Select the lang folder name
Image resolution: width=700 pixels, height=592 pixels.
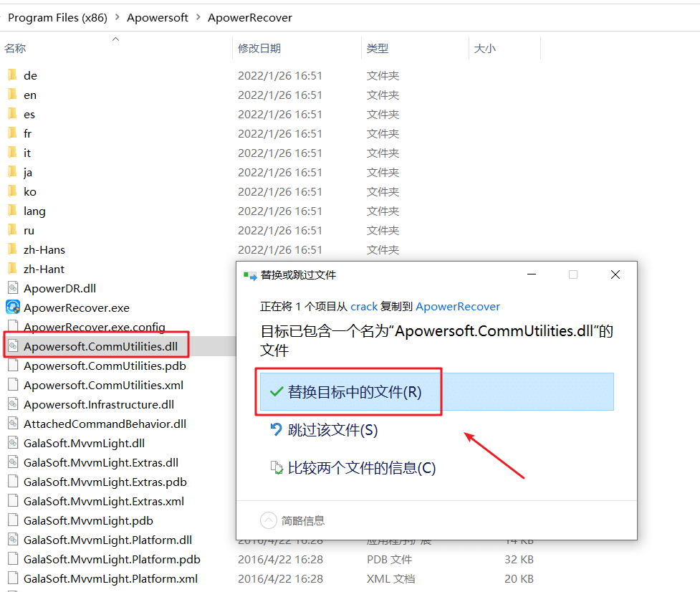(34, 211)
